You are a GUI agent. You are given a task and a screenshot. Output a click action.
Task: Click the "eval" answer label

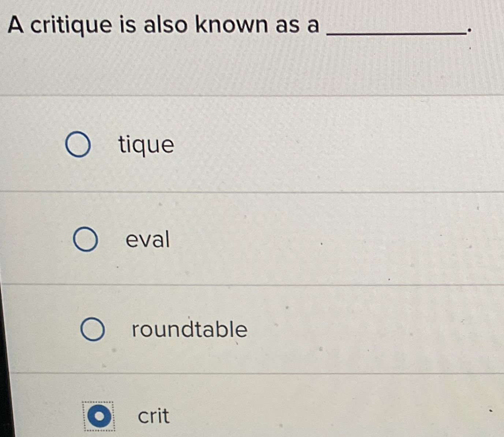[146, 240]
